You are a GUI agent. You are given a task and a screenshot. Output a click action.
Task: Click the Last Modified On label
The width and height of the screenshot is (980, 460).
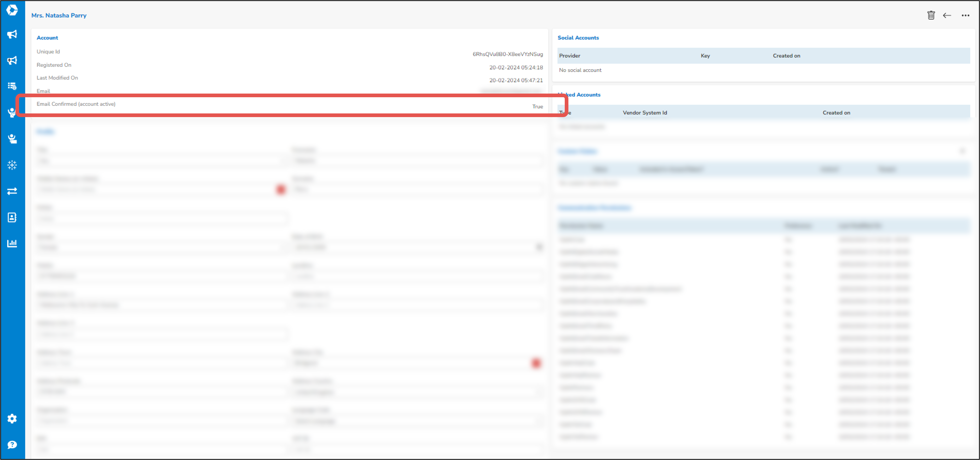[57, 78]
